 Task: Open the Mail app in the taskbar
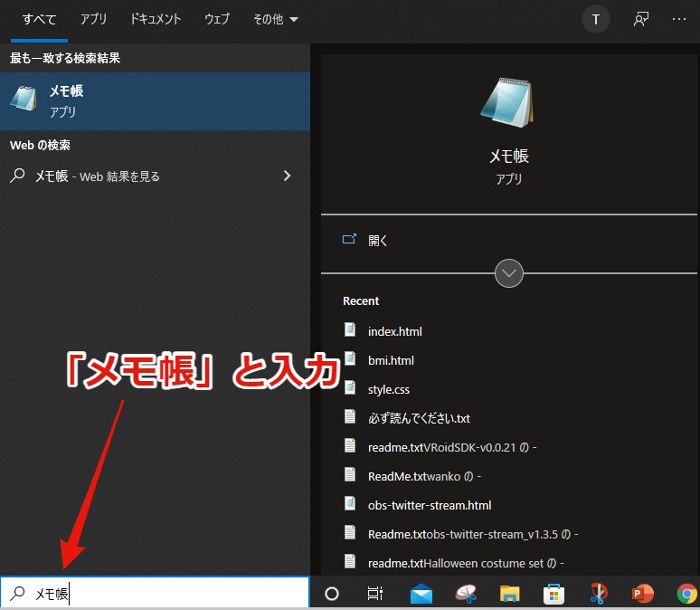pos(421,594)
